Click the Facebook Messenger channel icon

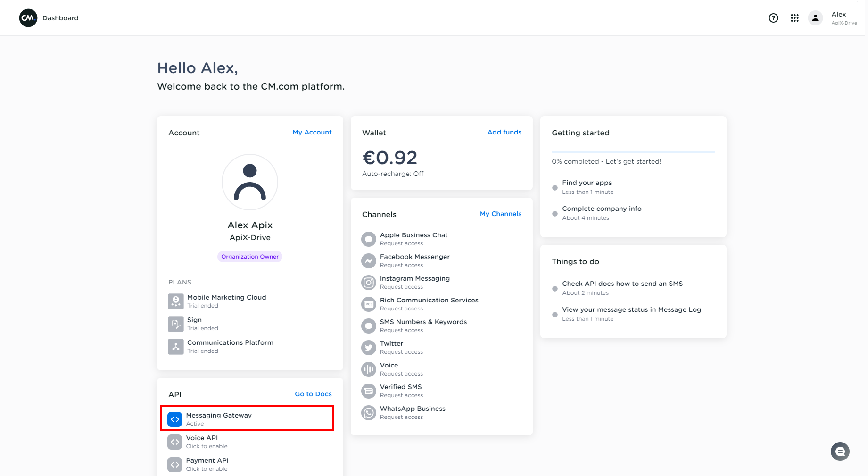point(368,261)
